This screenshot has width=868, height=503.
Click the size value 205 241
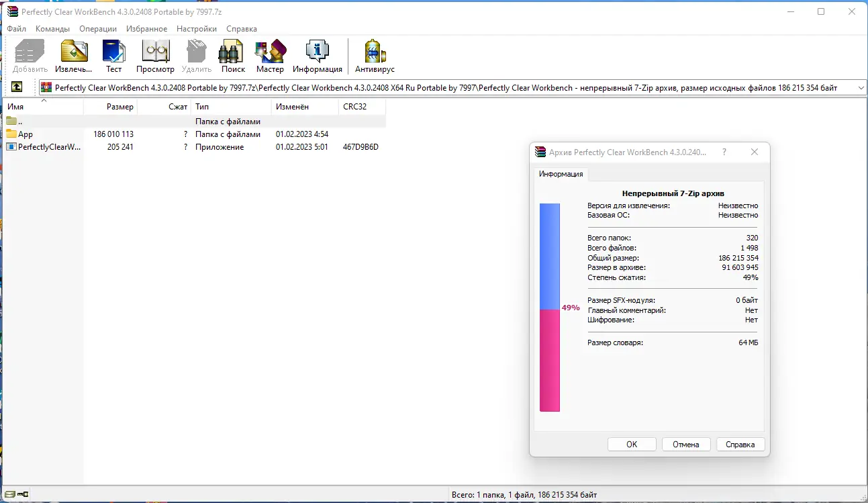point(120,147)
